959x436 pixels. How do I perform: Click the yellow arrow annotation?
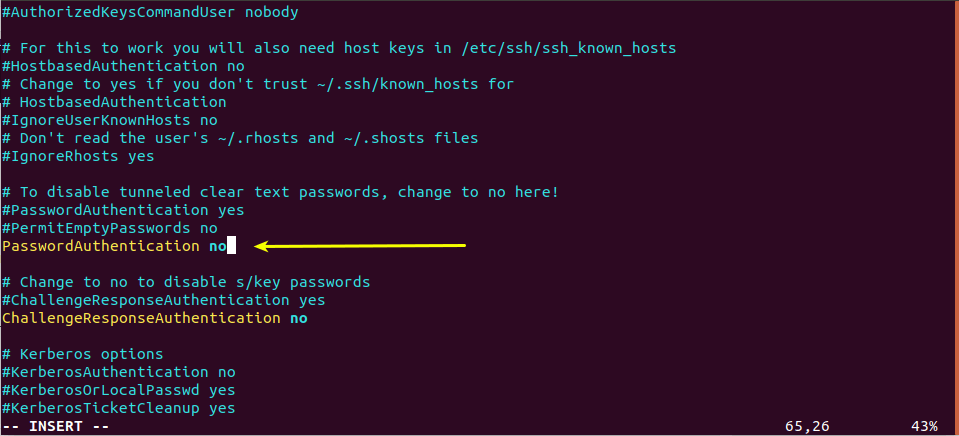360,246
